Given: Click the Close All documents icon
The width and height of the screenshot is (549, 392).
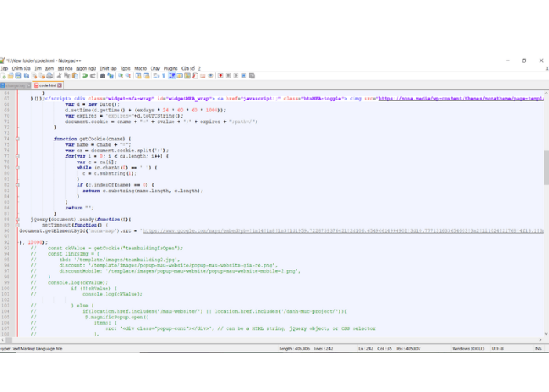Looking at the screenshot, I should click(x=42, y=75).
